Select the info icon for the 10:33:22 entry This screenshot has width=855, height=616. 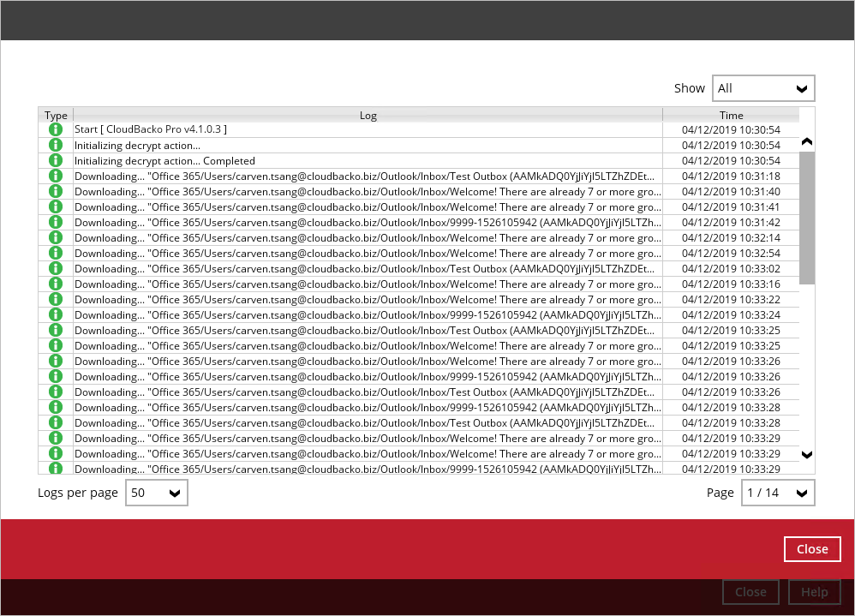(56, 299)
